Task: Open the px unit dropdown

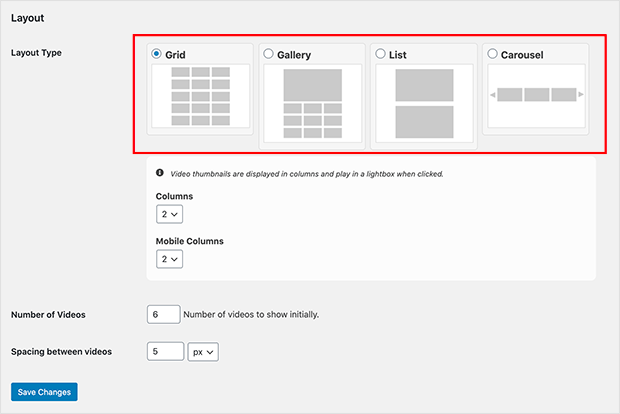Action: click(x=203, y=352)
